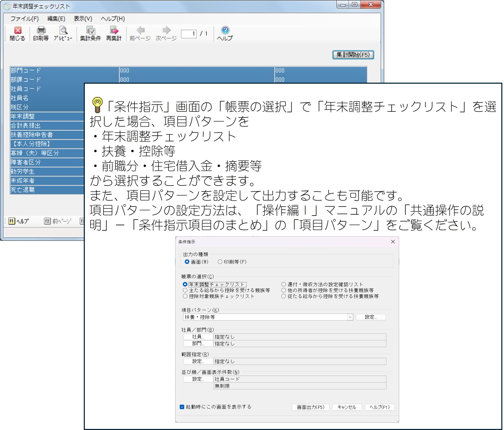Viewport: 504px width, 430px height.
Task: Select 控除対象親族チェックリスト radio option
Action: (x=185, y=296)
